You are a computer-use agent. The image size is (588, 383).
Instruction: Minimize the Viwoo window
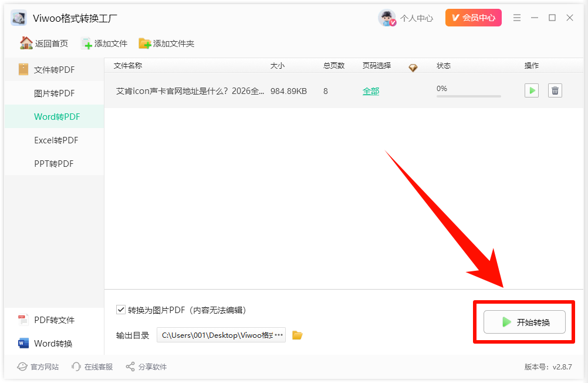coord(535,18)
